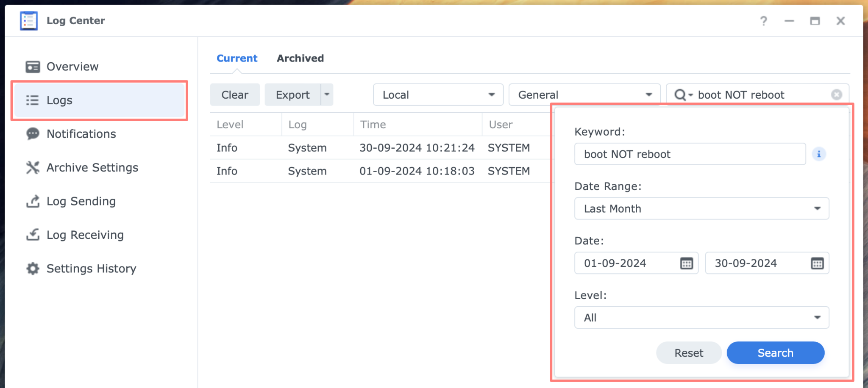Click the info icon beside the Keyword field

[x=819, y=154]
